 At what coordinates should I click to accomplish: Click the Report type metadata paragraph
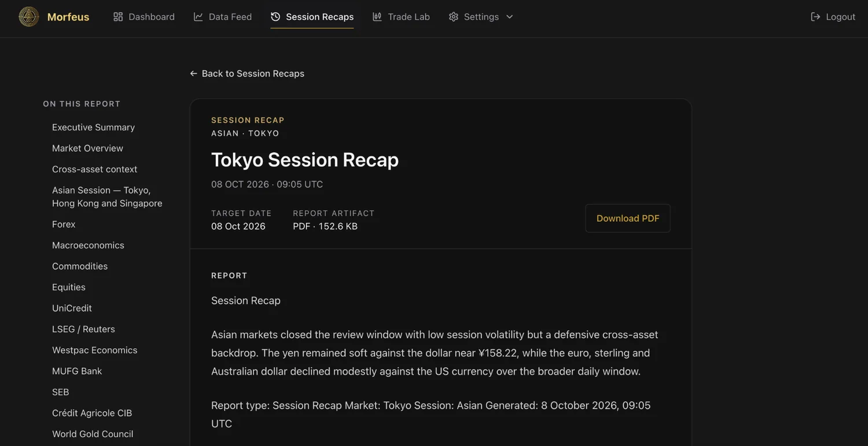(x=431, y=415)
